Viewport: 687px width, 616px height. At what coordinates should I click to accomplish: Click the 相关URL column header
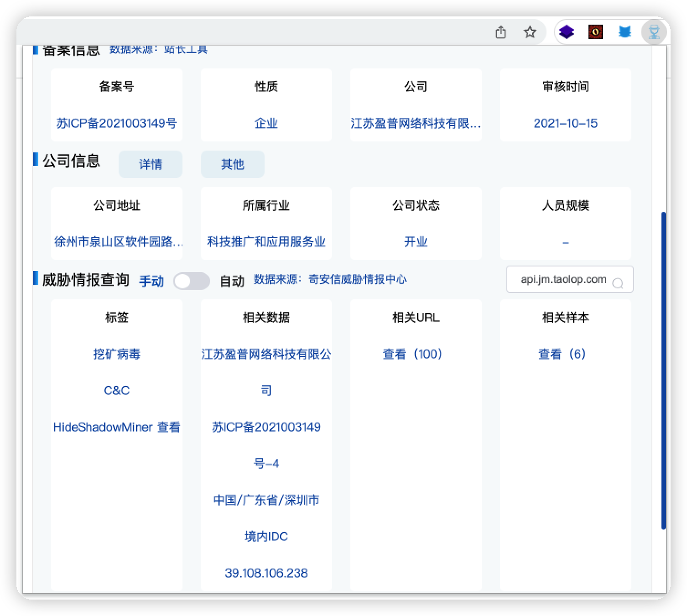click(x=416, y=318)
